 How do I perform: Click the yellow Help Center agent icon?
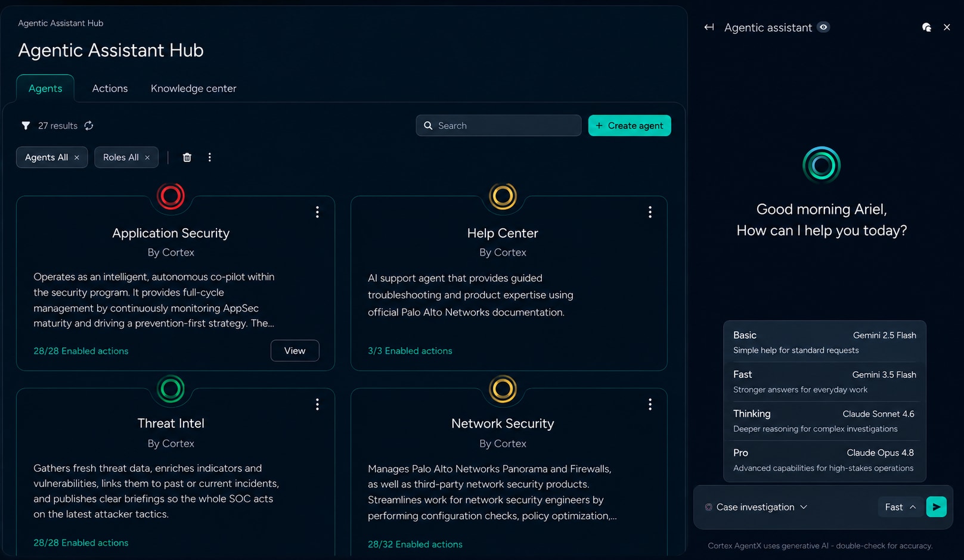(x=503, y=196)
